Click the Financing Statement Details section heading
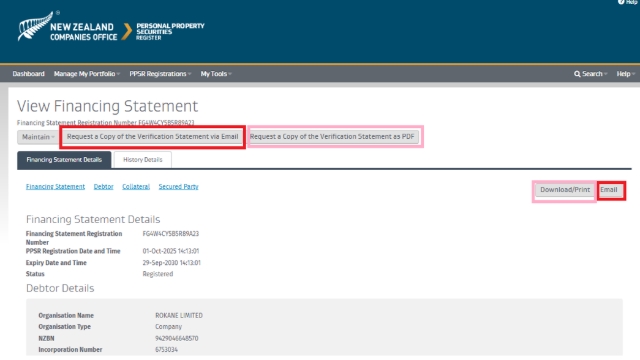Screen dimensions: 640x360 (93, 219)
